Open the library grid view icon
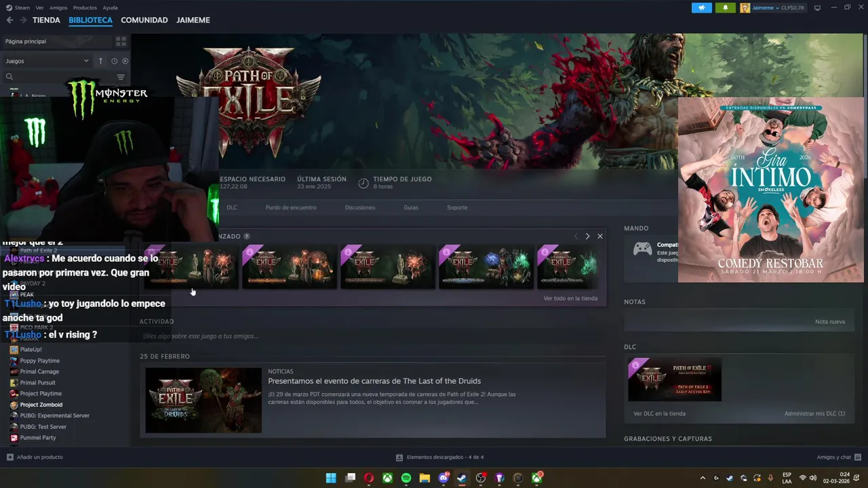The image size is (868, 488). pos(121,41)
